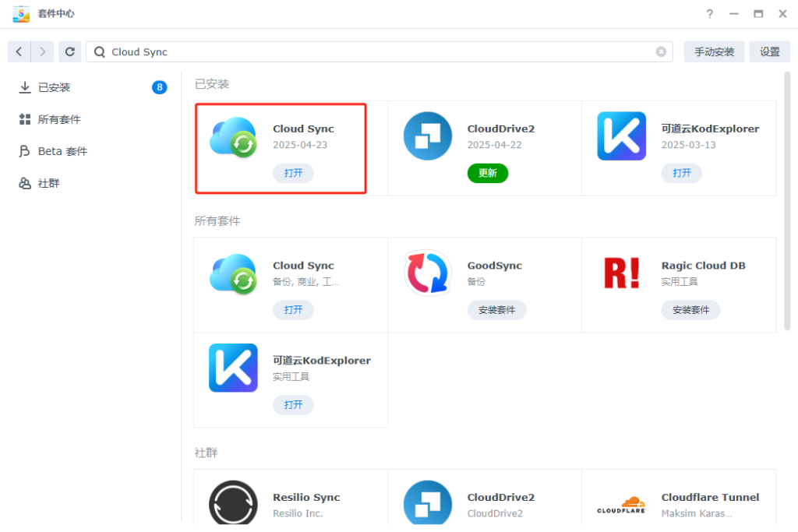
Task: Click the 2025-04-22 date under CloudDrive2
Action: pos(495,145)
